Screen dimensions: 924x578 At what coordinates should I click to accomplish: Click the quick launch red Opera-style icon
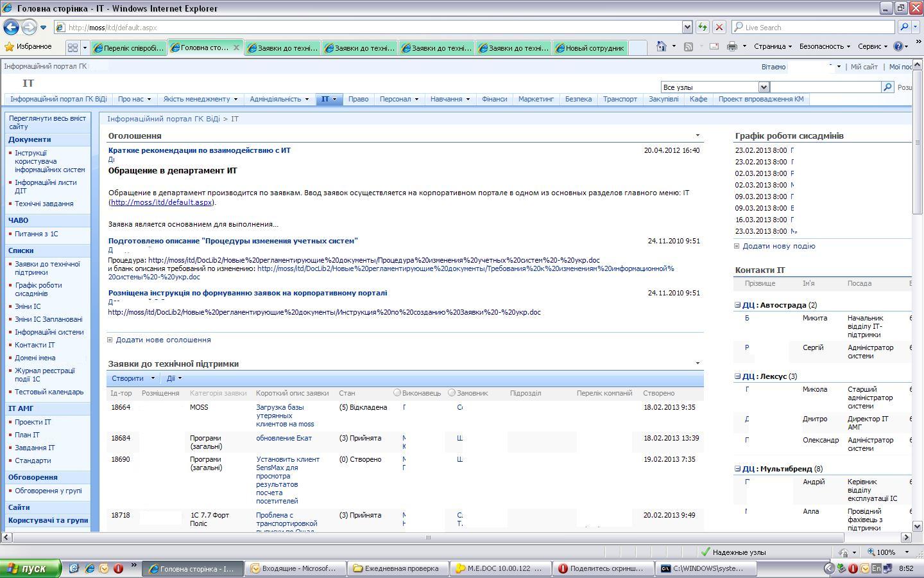[118, 568]
